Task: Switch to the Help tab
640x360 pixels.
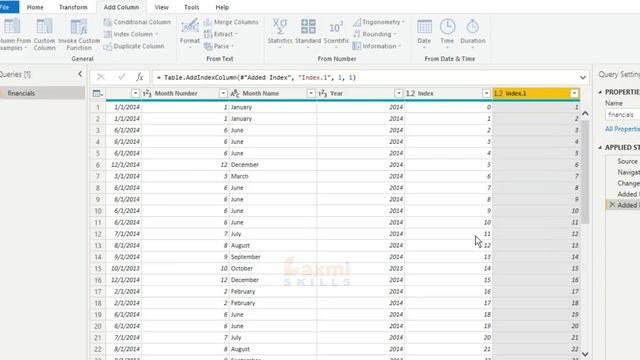Action: 222,7
